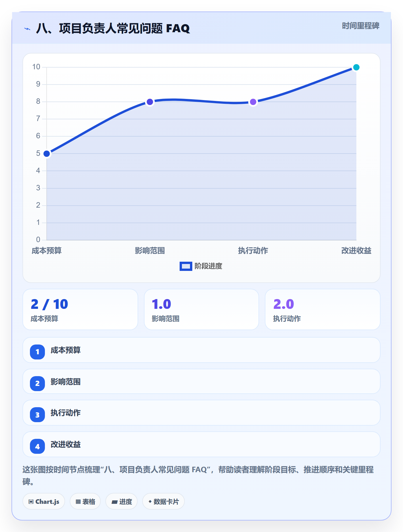Click the number 4 badge for 改进收益
Image resolution: width=403 pixels, height=532 pixels.
click(37, 446)
